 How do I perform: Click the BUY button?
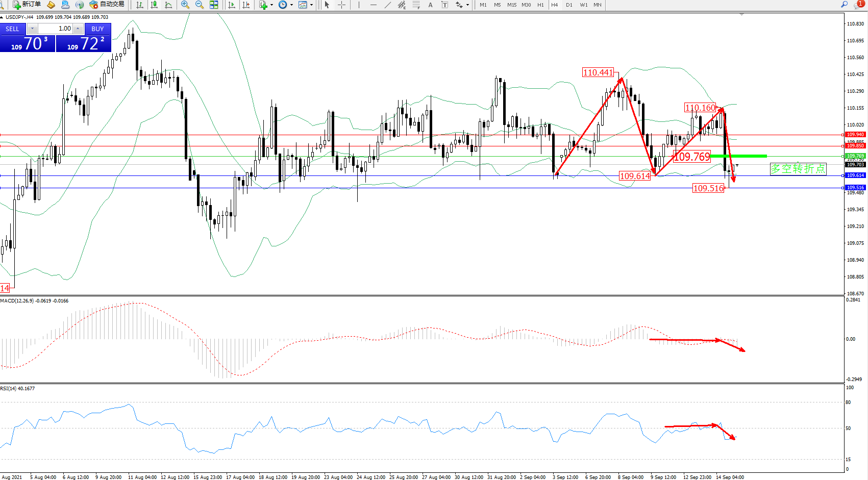(97, 29)
